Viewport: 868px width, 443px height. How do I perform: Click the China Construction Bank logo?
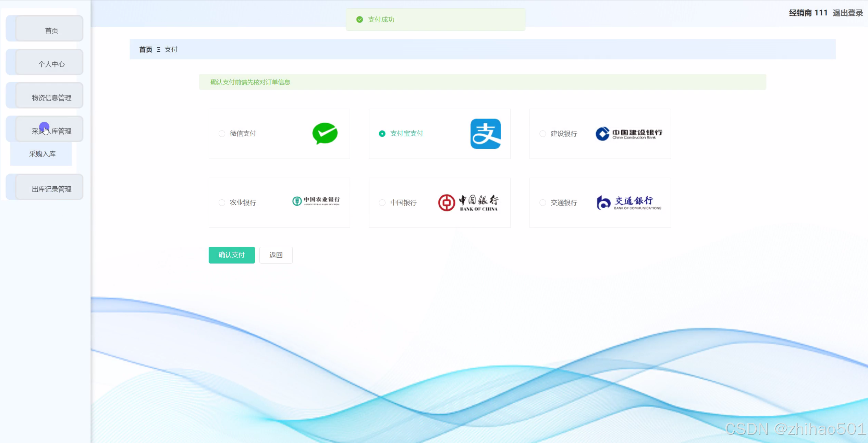629,134
